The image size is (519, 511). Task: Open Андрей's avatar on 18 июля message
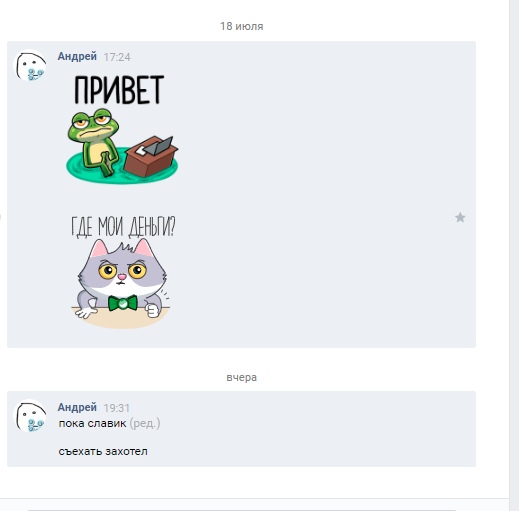coord(30,66)
